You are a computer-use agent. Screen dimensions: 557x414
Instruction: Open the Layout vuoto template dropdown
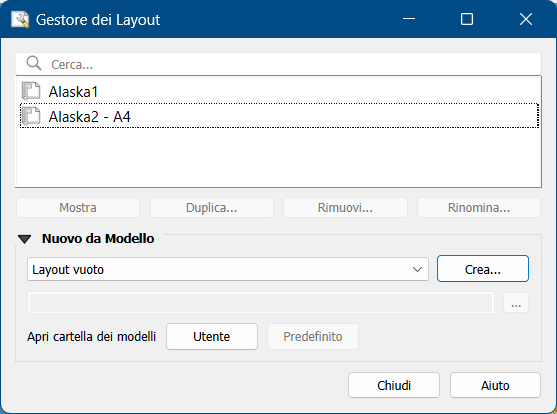point(228,269)
